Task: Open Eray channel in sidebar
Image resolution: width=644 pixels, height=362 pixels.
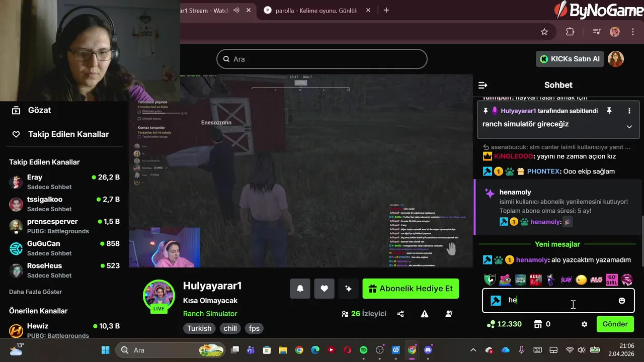Action: point(64,182)
